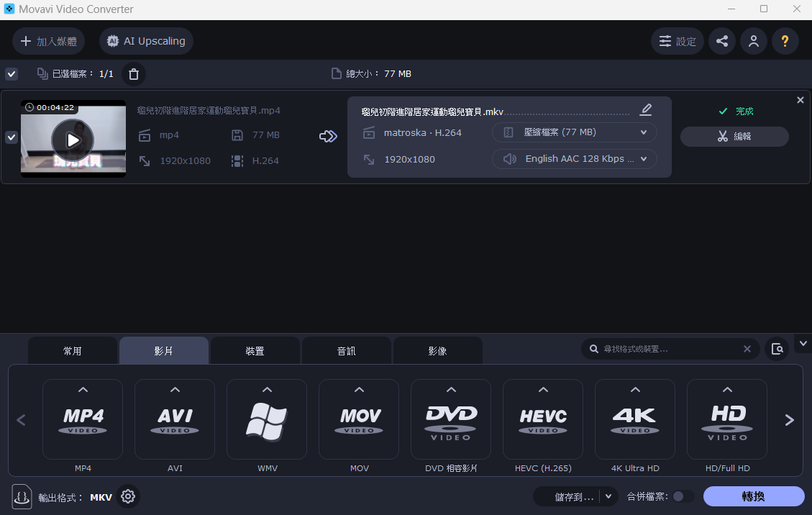Click the 轉換 convert button

coord(754,496)
